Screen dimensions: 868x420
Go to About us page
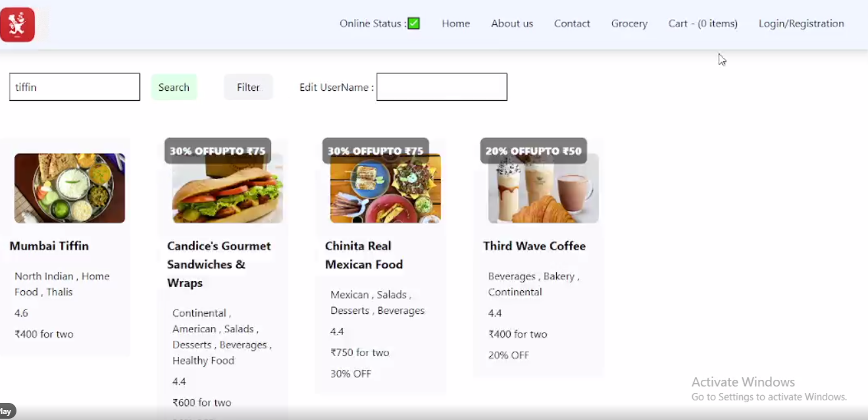coord(512,24)
